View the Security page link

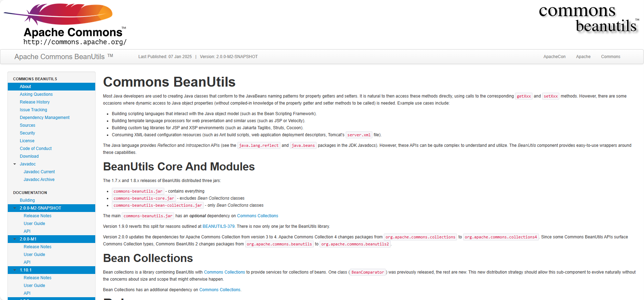coord(27,133)
